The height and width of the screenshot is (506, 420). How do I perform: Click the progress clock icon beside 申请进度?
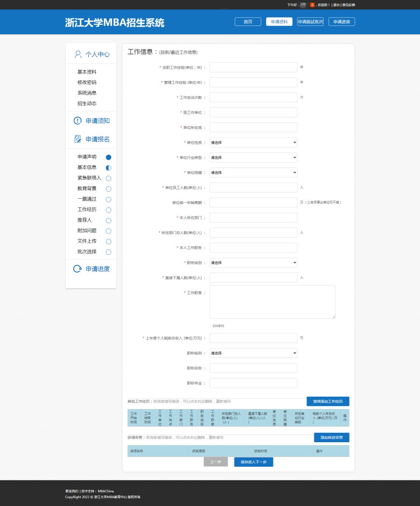(77, 268)
